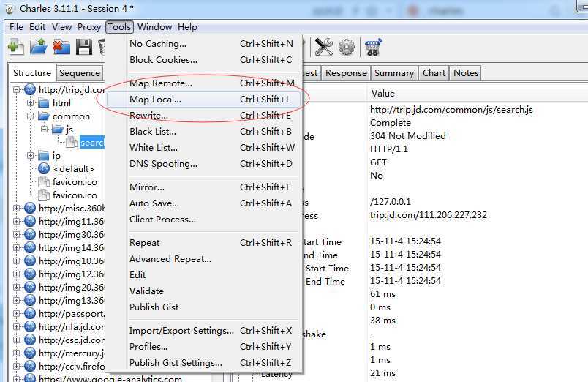588x382 pixels.
Task: Switch to the Summary tab
Action: tap(393, 72)
